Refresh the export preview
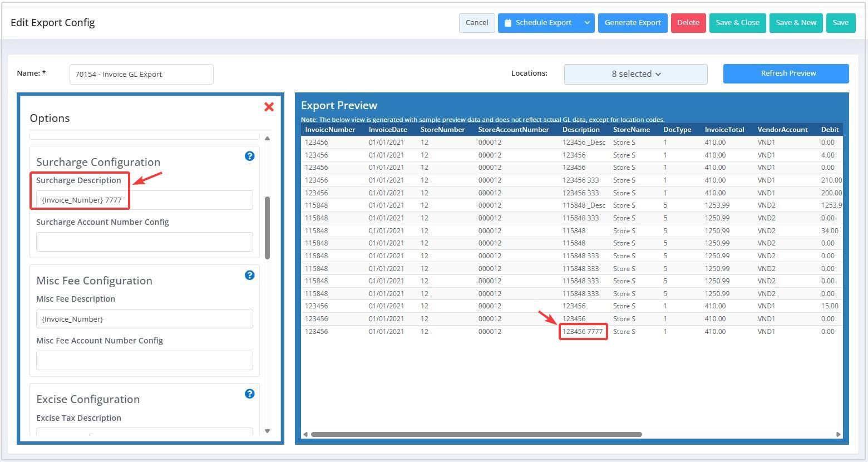This screenshot has width=868, height=462. (x=786, y=73)
